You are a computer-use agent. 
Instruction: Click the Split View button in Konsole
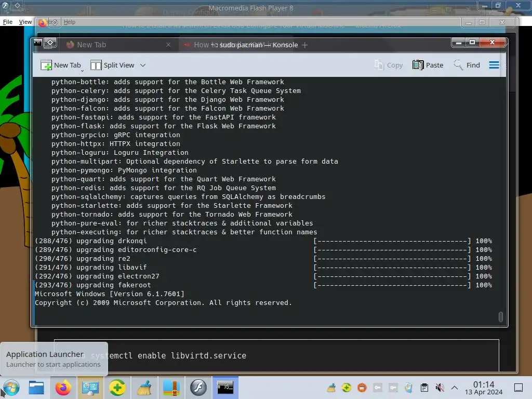(x=113, y=65)
